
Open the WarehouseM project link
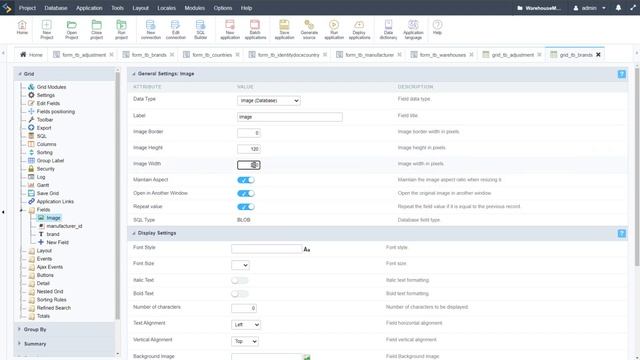539,8
